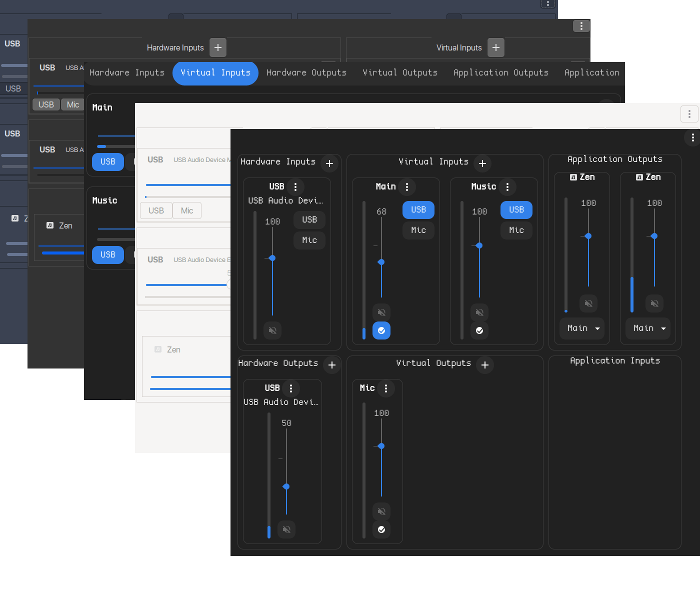700x600 pixels.
Task: Toggle the default checkmark on Music input
Action: pyautogui.click(x=479, y=330)
